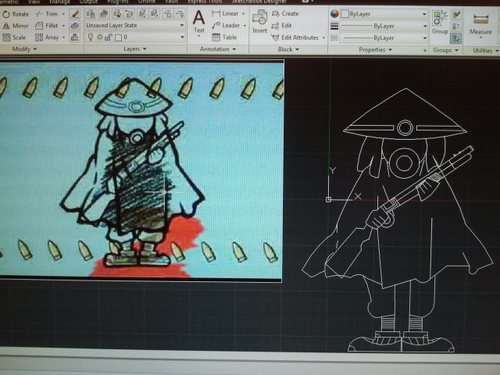Click the inserted reference cartoon image

coord(141,170)
